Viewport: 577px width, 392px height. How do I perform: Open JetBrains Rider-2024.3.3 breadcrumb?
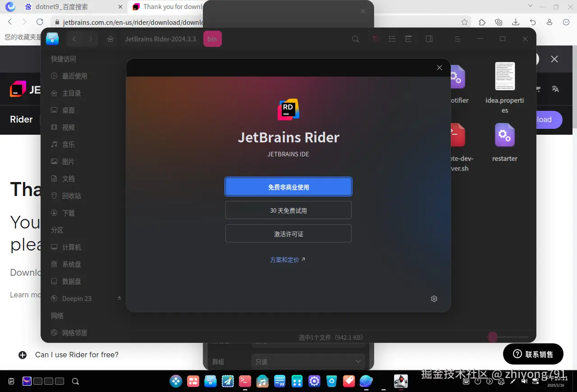click(x=160, y=39)
